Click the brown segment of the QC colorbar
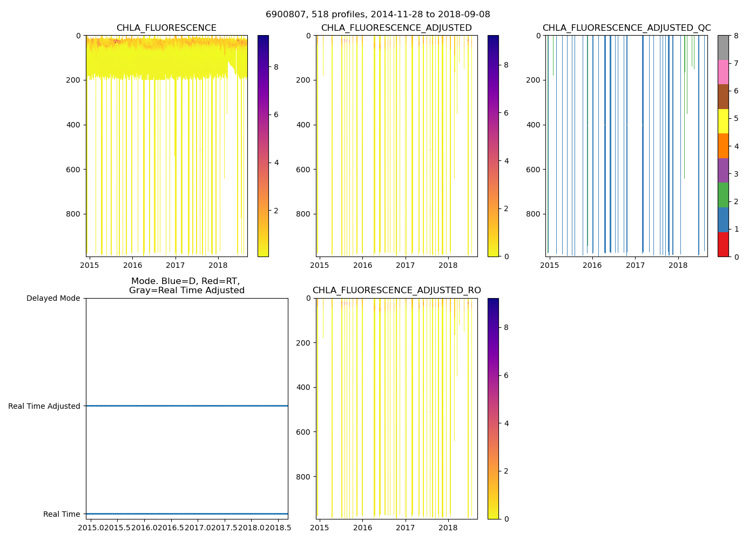This screenshot has width=756, height=540. [723, 97]
